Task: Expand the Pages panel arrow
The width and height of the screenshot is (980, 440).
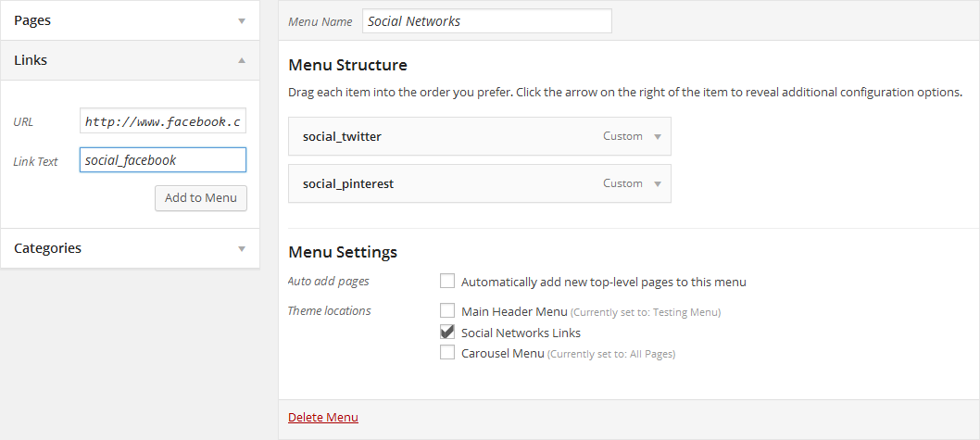Action: tap(242, 20)
